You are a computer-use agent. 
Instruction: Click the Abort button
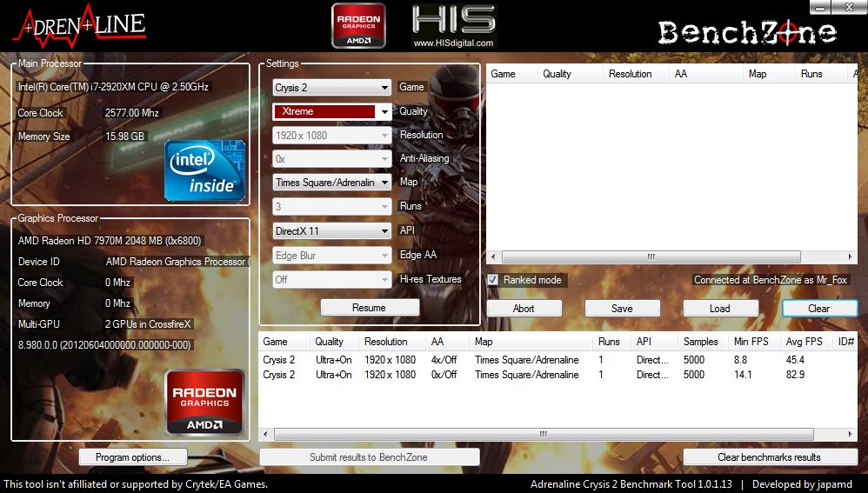(524, 308)
